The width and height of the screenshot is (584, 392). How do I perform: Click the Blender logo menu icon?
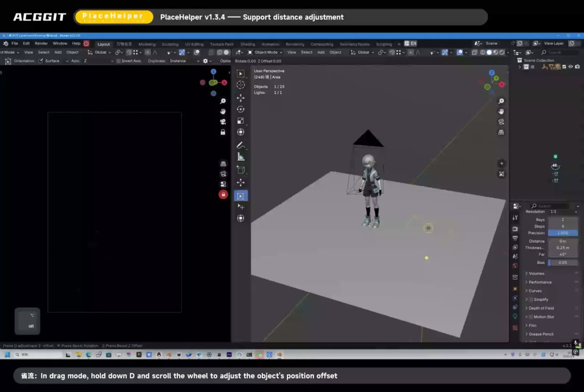tap(6, 43)
